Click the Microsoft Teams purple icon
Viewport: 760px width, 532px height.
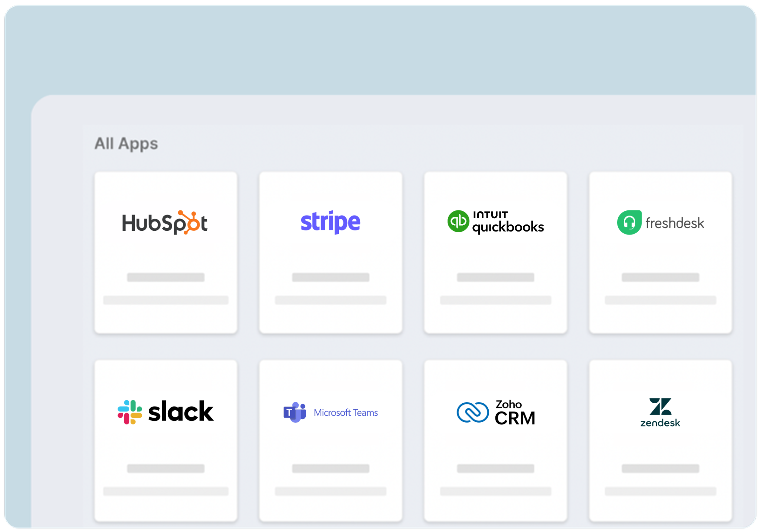[x=295, y=412]
